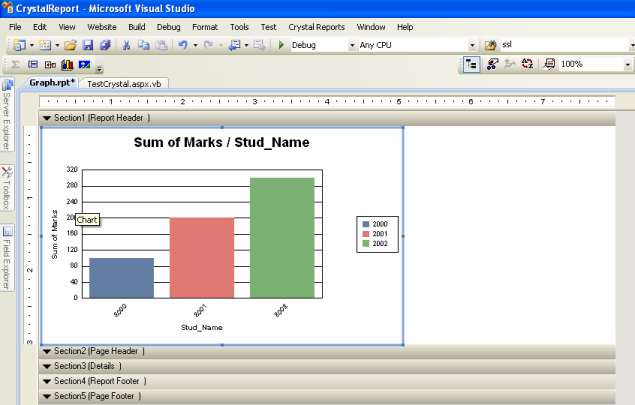Click the Insert Picture icon
Viewport: 635px width, 405px height.
coord(83,64)
